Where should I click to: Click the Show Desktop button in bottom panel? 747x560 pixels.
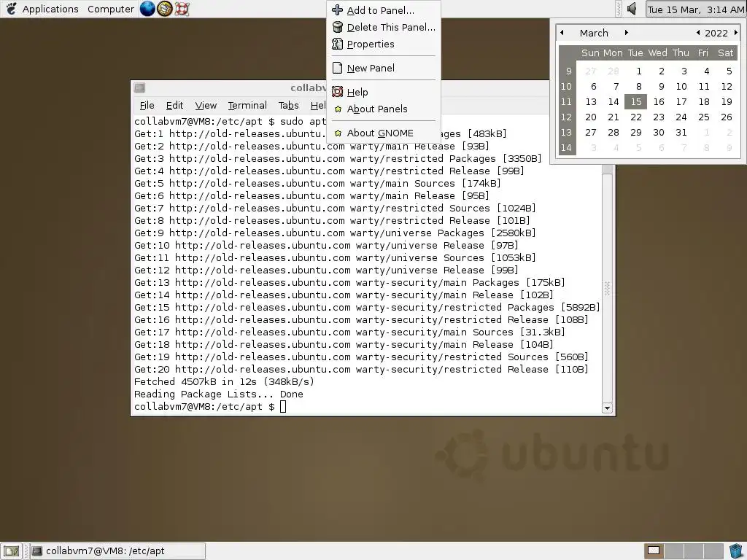[x=12, y=551]
